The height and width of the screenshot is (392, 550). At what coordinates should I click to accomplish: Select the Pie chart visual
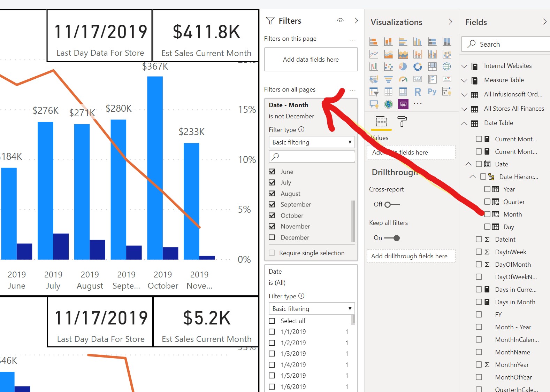403,66
